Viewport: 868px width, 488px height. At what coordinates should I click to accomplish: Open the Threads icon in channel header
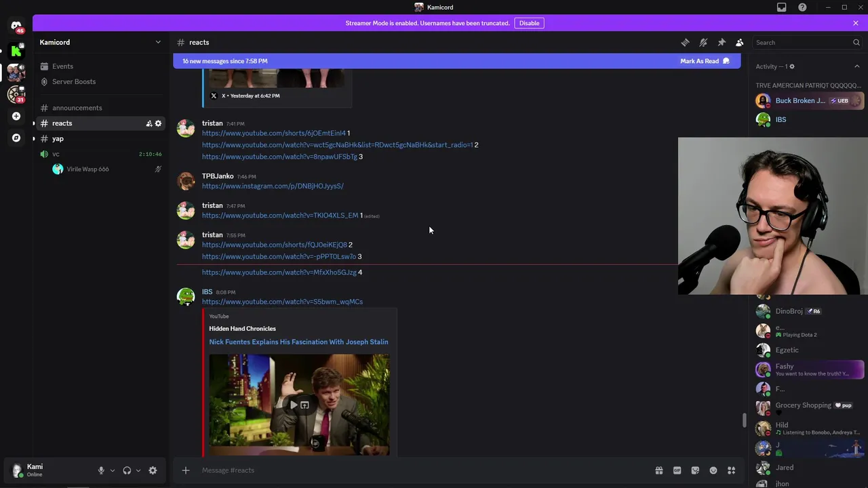point(685,42)
